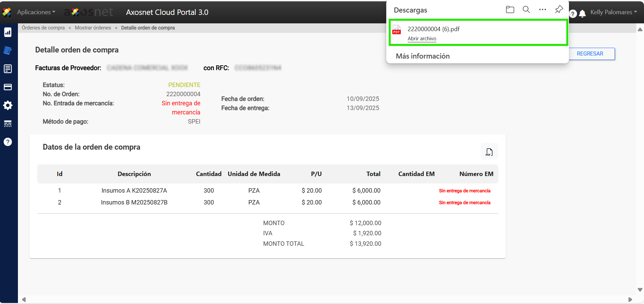Go to Órdenes de compra breadcrumb
Image resolution: width=644 pixels, height=304 pixels.
(x=43, y=28)
